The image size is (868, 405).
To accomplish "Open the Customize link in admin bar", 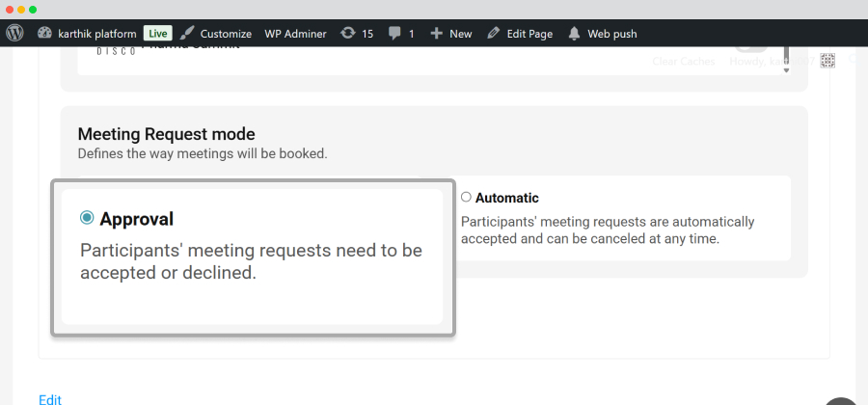I will (x=226, y=34).
